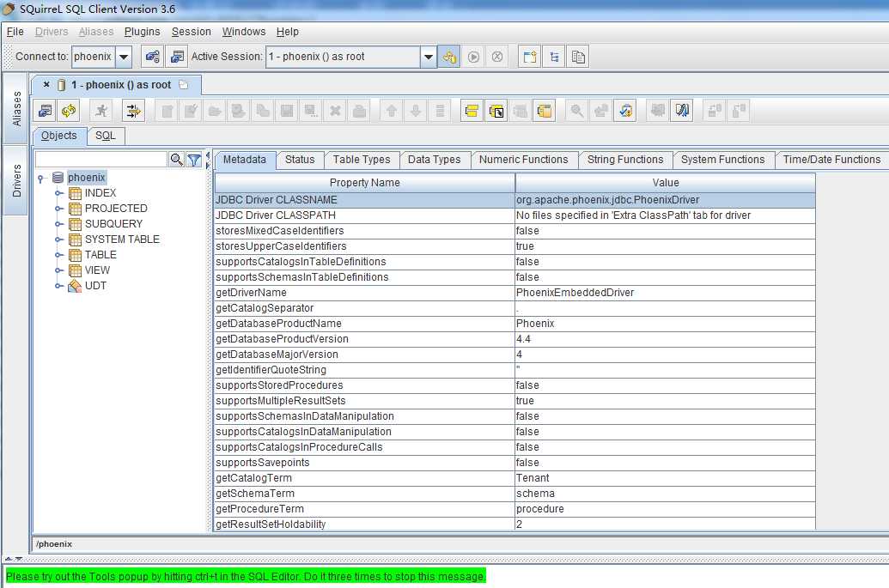This screenshot has height=588, width=889.
Task: Click the greyed-out up arrow icon
Action: click(391, 111)
